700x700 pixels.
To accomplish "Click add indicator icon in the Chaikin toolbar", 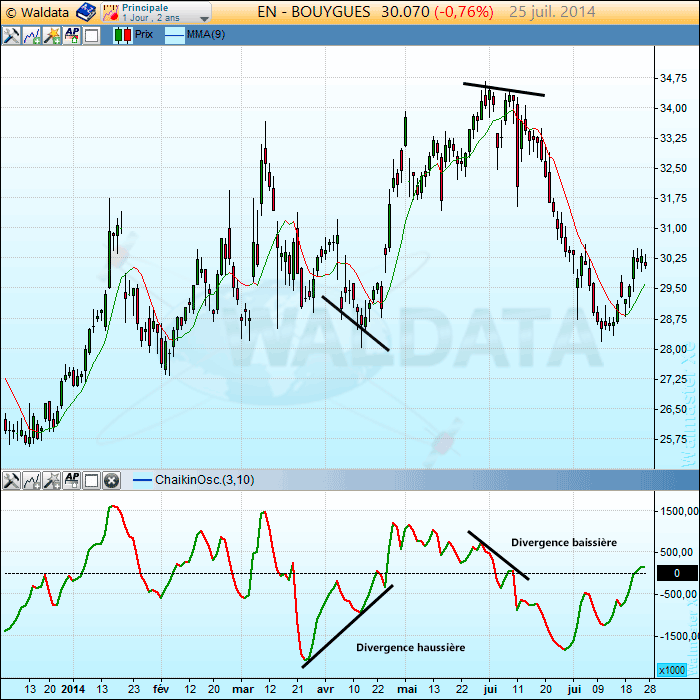I will (x=32, y=480).
